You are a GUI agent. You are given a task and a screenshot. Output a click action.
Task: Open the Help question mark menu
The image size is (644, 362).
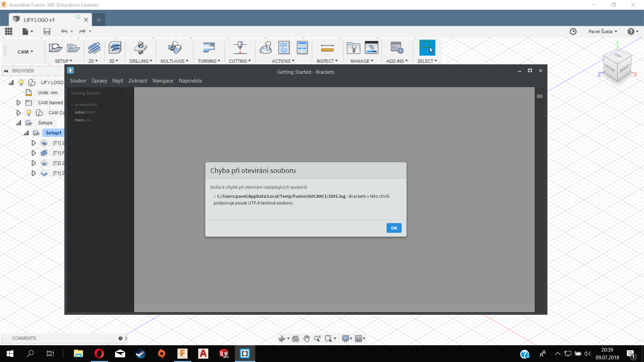(x=633, y=32)
